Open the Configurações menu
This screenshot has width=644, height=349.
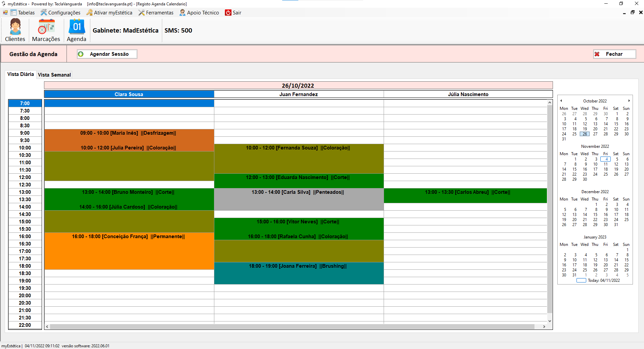(61, 13)
